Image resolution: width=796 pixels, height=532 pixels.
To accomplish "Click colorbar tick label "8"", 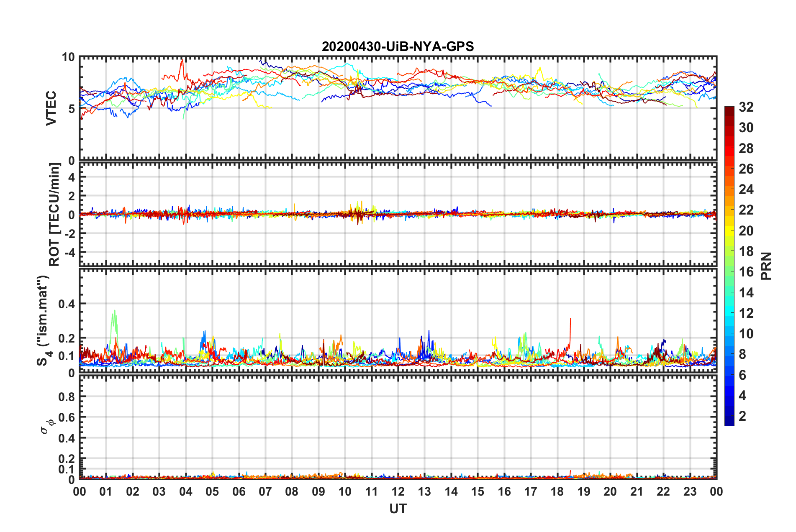I will 742,354.
